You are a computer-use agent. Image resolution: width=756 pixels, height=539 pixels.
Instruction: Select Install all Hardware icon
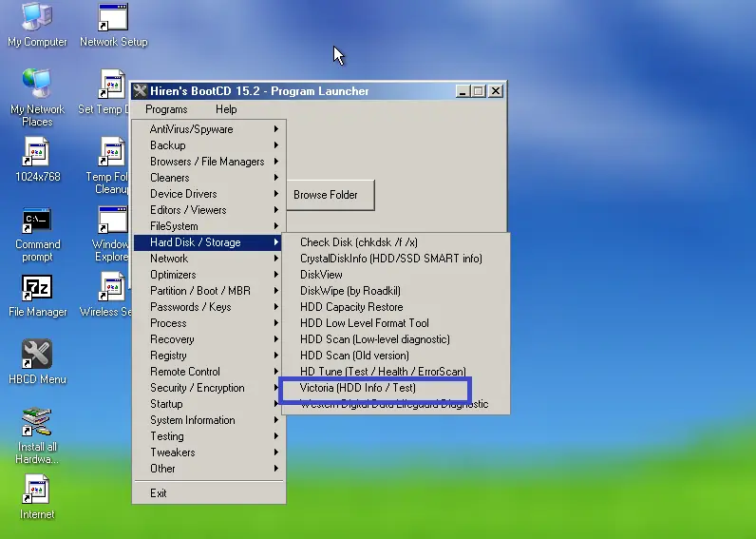coord(37,435)
